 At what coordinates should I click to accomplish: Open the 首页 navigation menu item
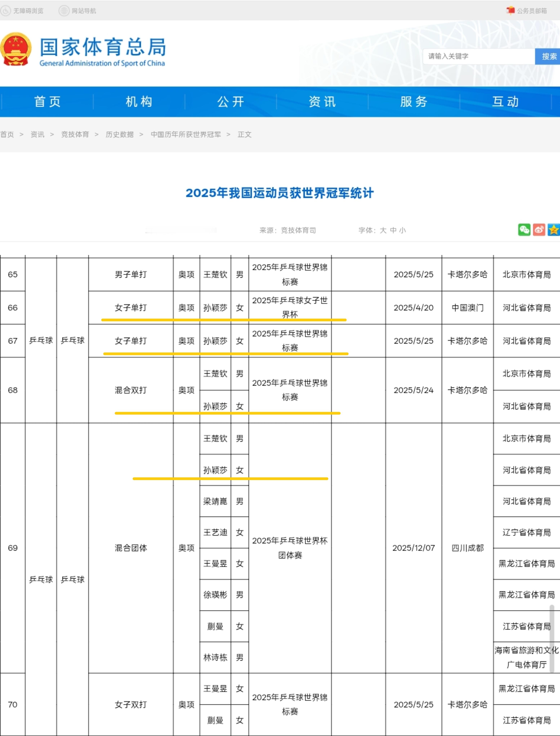(47, 102)
